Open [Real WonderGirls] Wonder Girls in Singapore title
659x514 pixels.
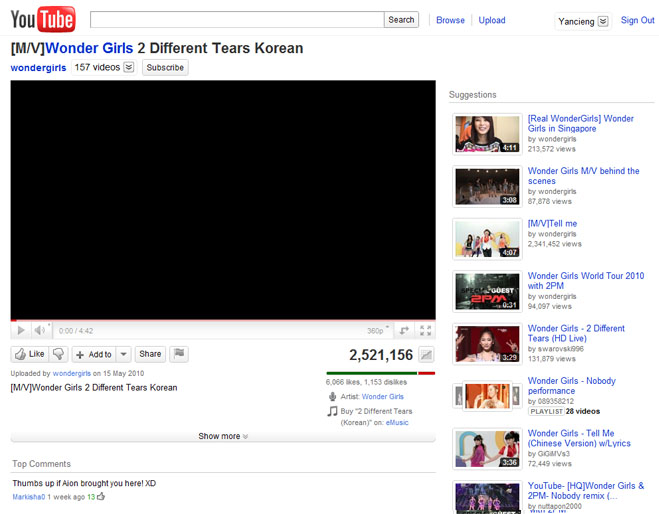tap(581, 124)
